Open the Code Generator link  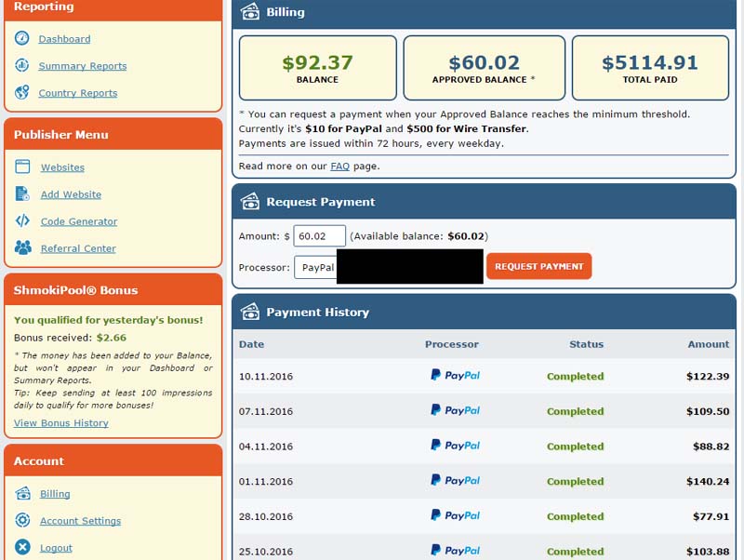pyautogui.click(x=79, y=221)
